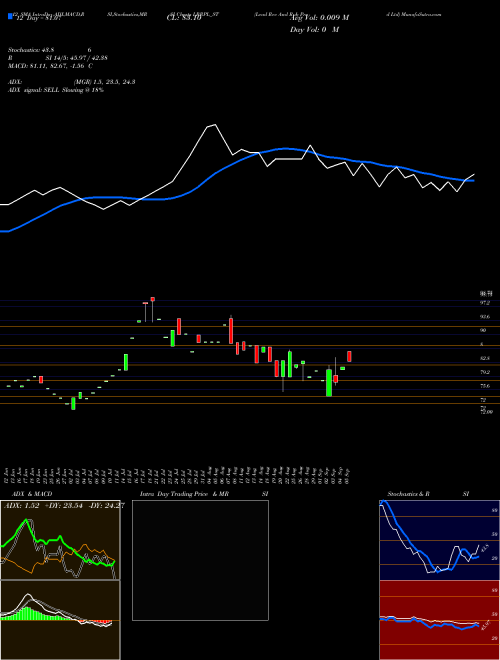Image resolution: width=500 pixels, height=660 pixels.
Task: Click 'Intra Day Trading Price & MR' title
Action: pyautogui.click(x=184, y=494)
